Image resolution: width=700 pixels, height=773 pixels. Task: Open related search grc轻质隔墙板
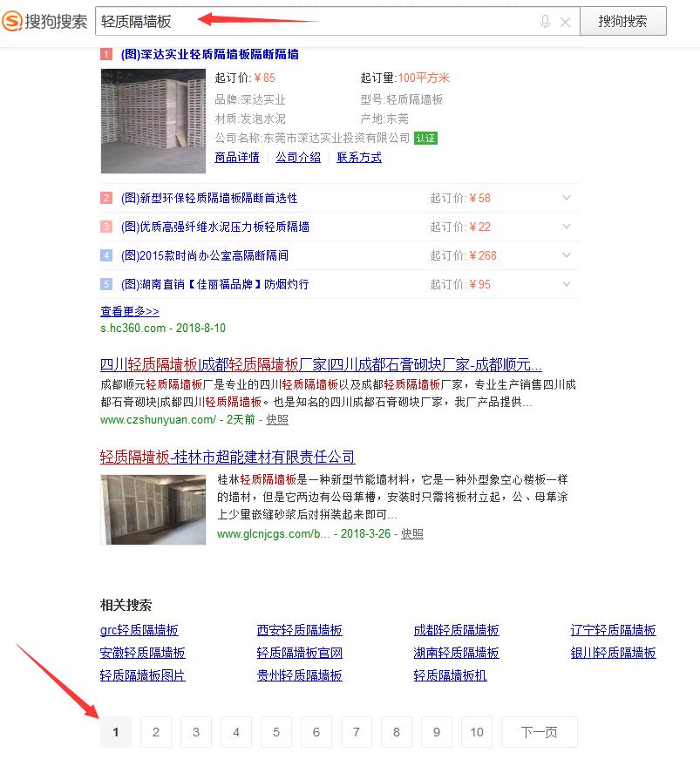click(139, 630)
